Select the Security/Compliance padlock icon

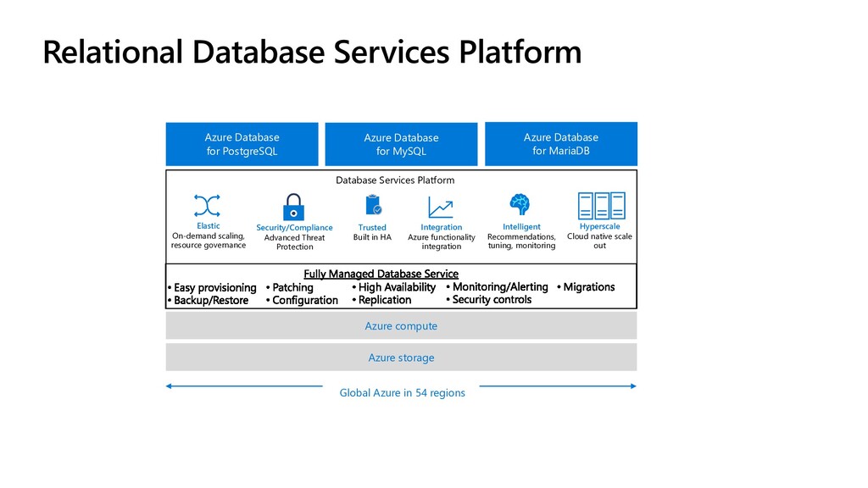click(293, 207)
